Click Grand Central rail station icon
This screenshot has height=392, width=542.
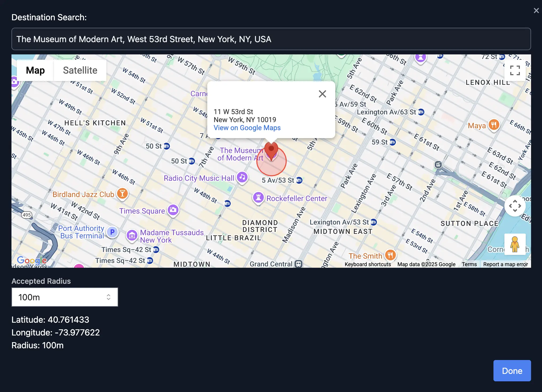coord(298,264)
